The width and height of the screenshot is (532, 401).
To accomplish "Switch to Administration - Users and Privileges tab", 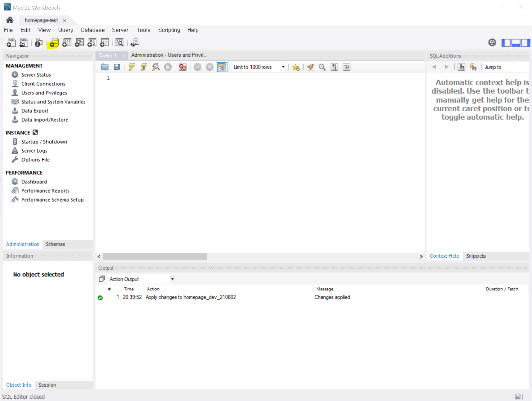I will tap(169, 55).
